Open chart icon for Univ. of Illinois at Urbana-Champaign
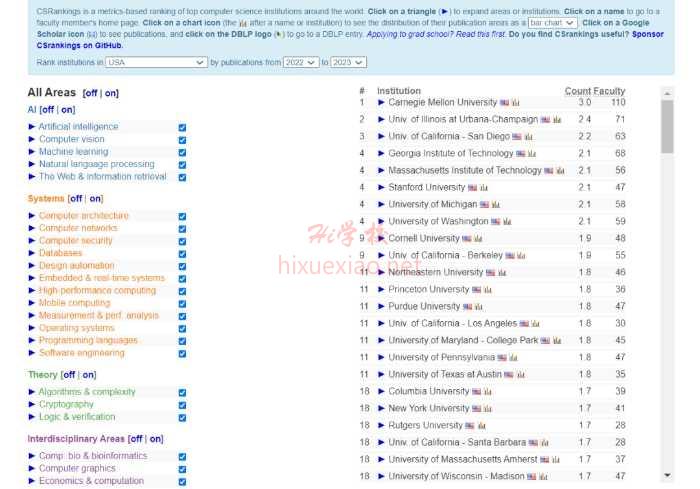Image resolution: width=700 pixels, height=489 pixels. 557,120
